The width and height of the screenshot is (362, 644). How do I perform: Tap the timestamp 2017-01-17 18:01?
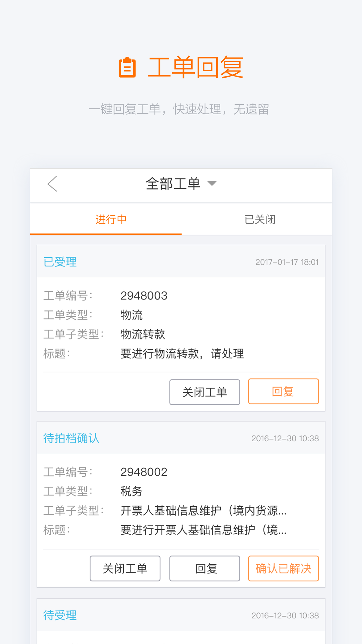tap(287, 262)
